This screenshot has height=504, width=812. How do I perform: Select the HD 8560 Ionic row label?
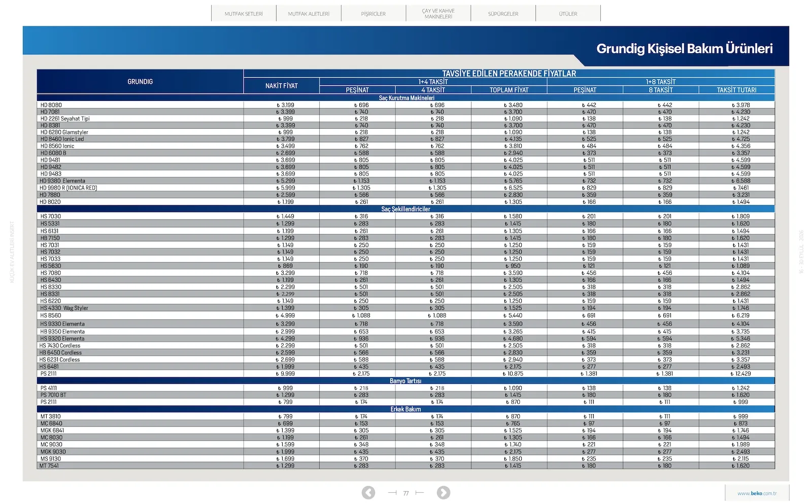tap(57, 146)
